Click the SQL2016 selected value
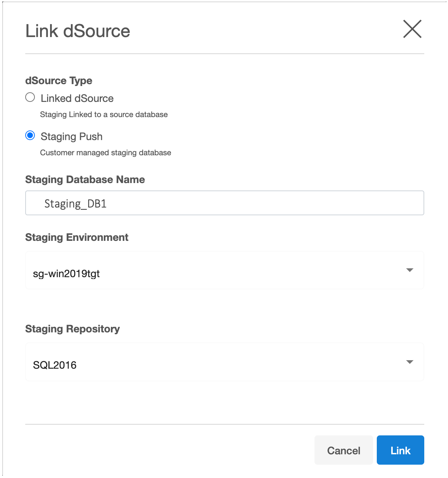 55,365
